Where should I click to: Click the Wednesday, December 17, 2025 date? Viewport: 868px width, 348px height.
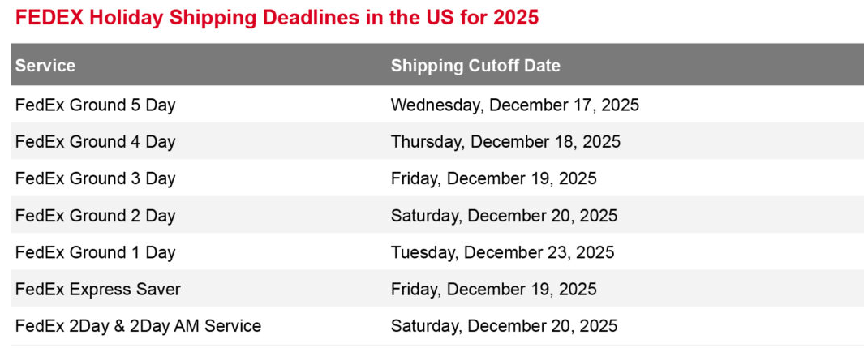tap(514, 105)
